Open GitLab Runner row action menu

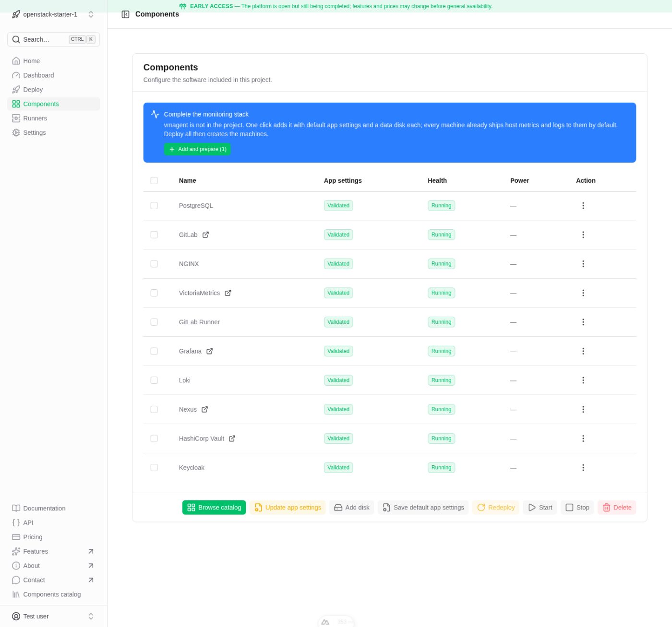[x=583, y=322]
